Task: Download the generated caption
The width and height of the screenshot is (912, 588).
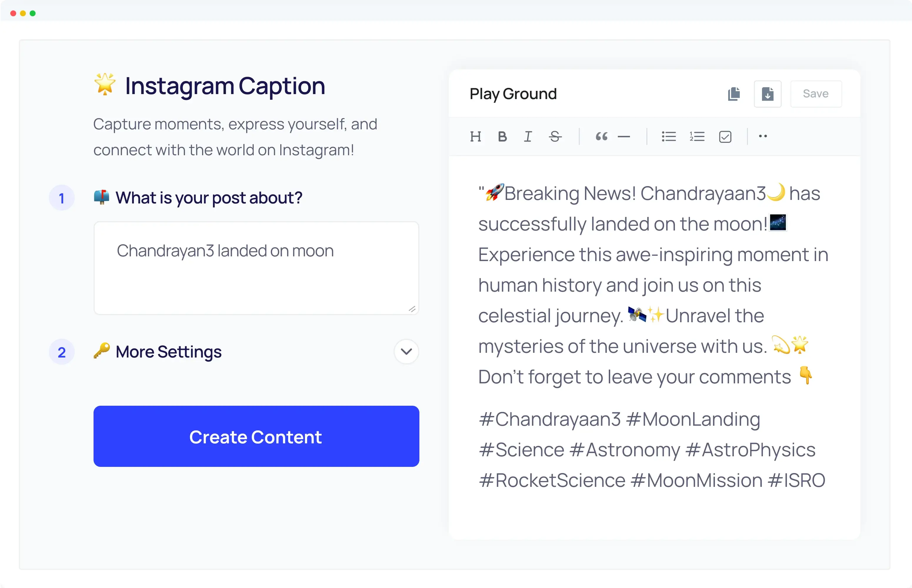Action: coord(767,93)
